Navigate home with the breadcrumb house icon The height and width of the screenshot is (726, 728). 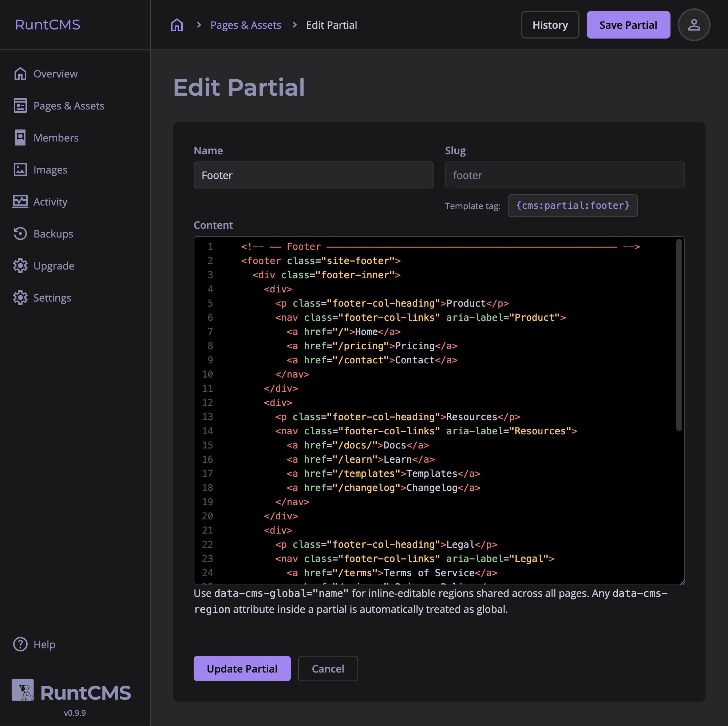177,24
